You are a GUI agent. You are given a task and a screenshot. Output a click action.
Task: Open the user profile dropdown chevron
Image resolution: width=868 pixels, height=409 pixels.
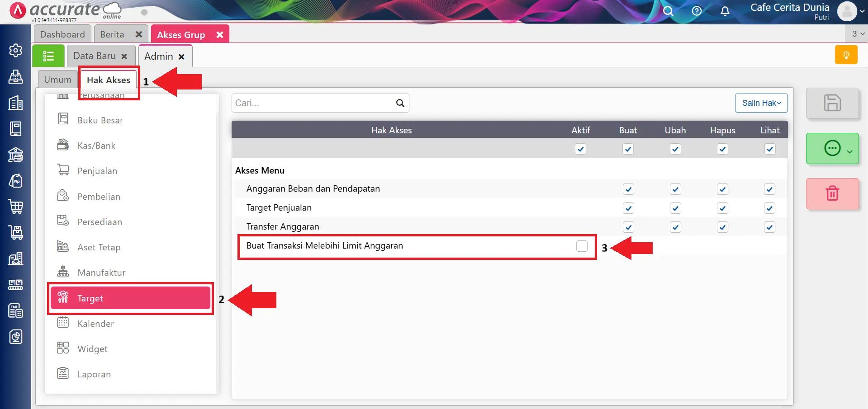pyautogui.click(x=862, y=11)
